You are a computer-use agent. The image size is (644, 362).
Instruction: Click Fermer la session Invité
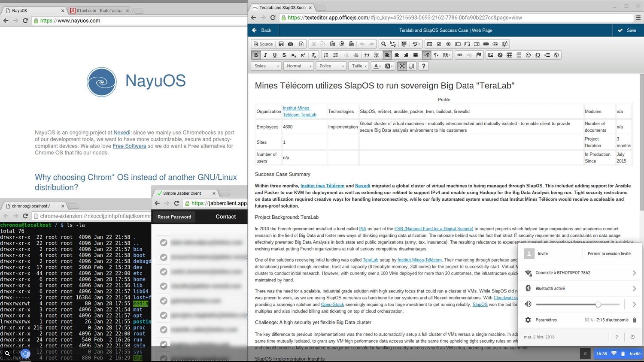[x=609, y=253]
